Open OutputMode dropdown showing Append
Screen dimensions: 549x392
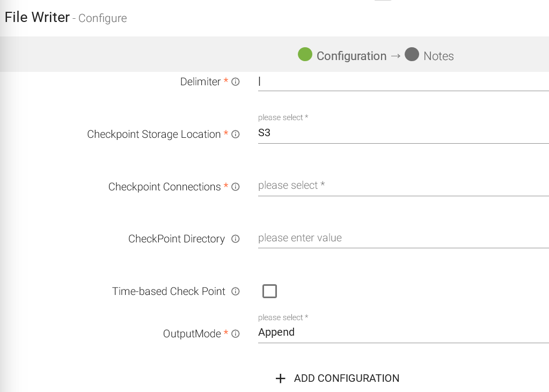(x=402, y=332)
